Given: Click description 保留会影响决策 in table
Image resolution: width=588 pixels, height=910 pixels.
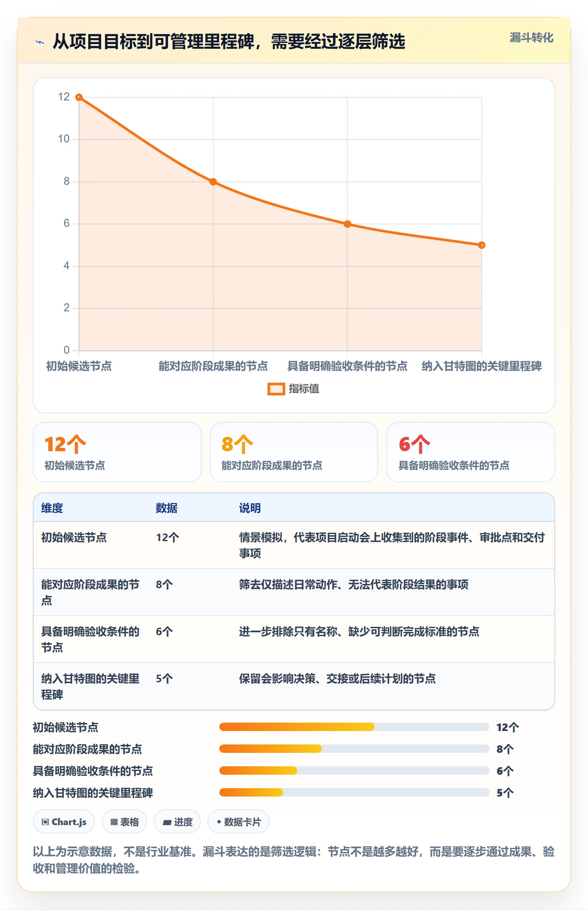Looking at the screenshot, I should [337, 679].
